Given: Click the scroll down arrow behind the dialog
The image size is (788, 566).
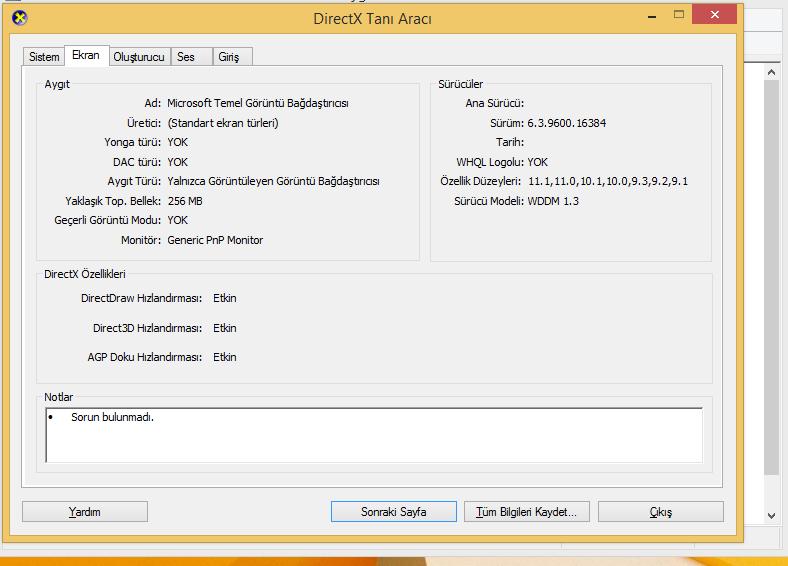Looking at the screenshot, I should tap(771, 515).
